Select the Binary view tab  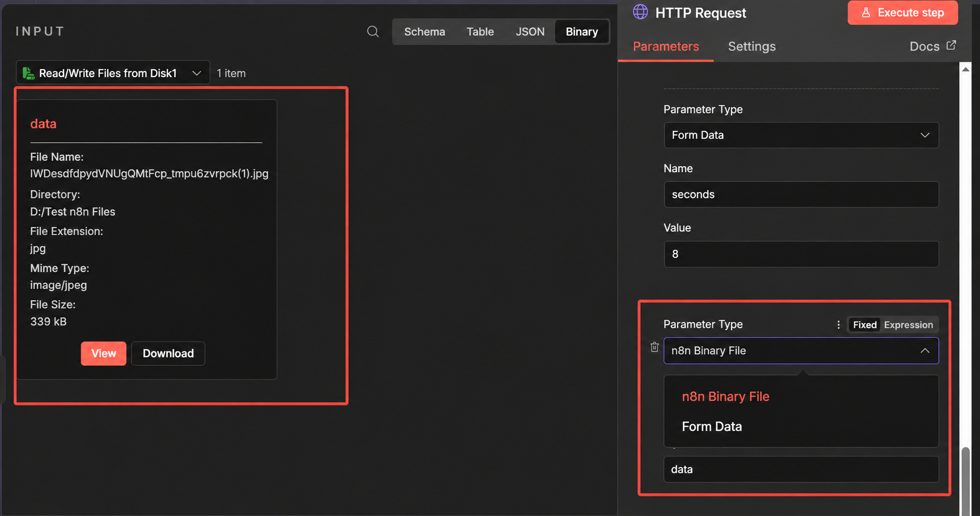tap(581, 32)
